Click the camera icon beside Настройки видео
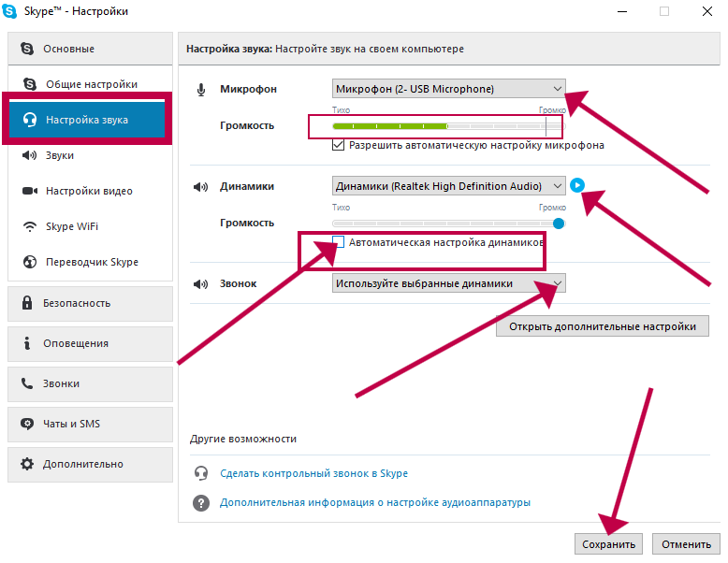Image resolution: width=728 pixels, height=563 pixels. (x=30, y=191)
